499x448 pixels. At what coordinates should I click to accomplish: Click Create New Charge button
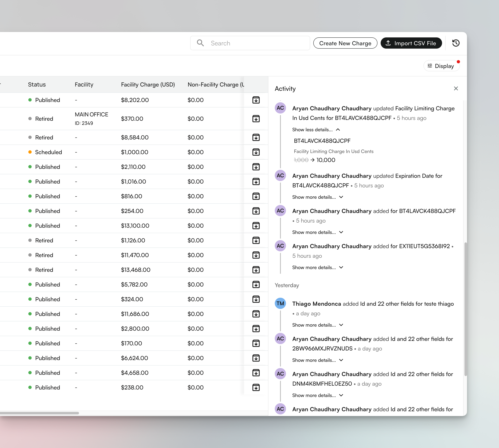(345, 43)
